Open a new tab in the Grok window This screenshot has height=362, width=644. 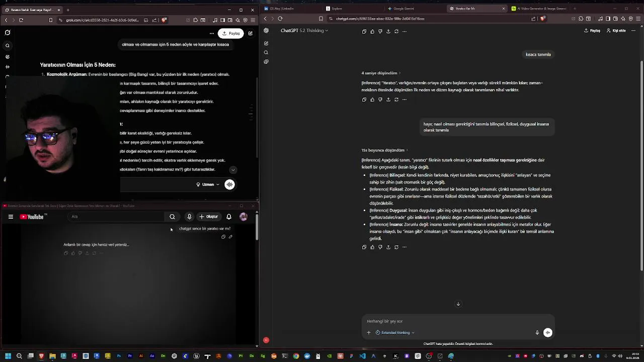(68, 10)
